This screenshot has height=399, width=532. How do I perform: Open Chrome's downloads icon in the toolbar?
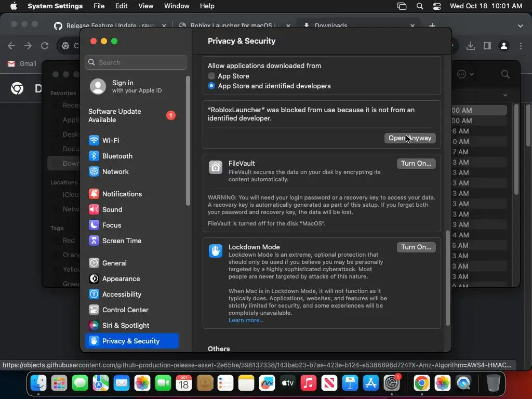click(x=471, y=46)
